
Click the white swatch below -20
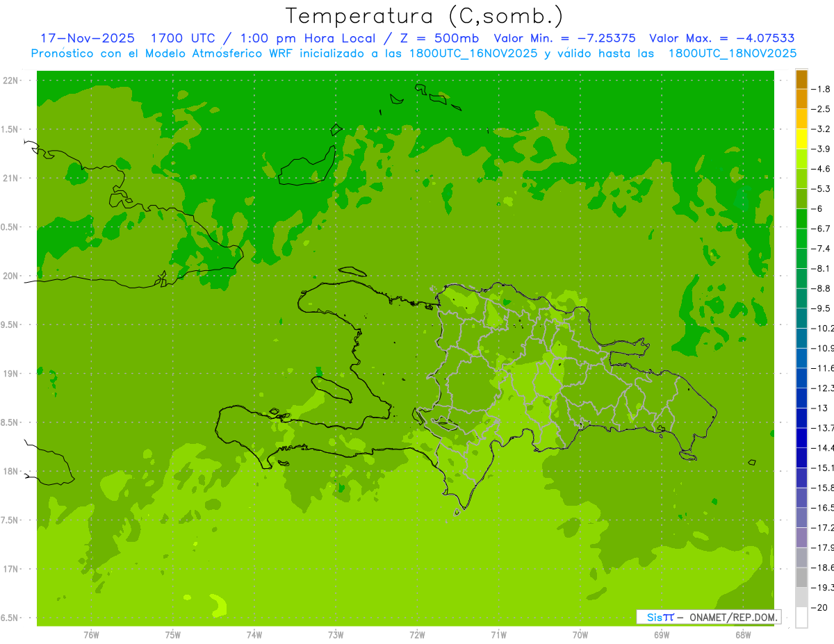(x=801, y=618)
